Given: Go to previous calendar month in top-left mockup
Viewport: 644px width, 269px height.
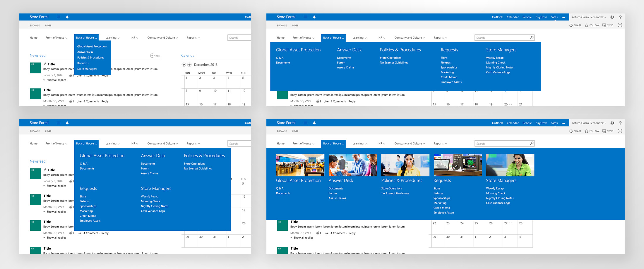Looking at the screenshot, I should 184,65.
